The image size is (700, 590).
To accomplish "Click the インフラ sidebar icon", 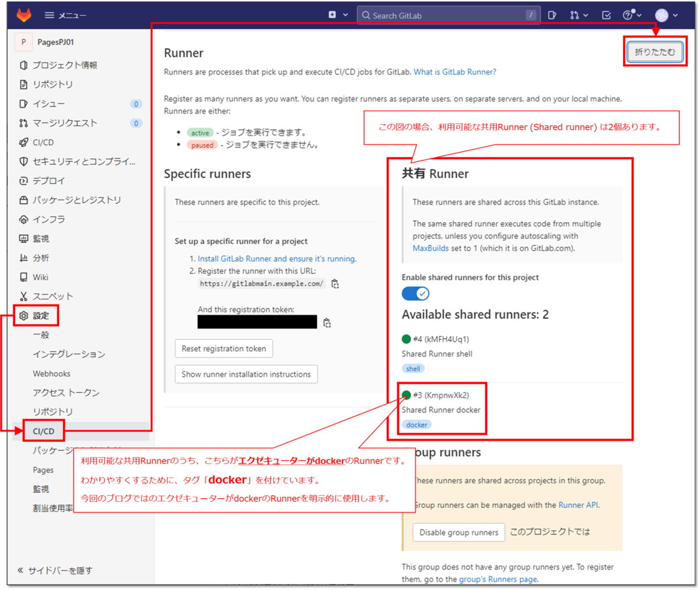I will [x=23, y=219].
